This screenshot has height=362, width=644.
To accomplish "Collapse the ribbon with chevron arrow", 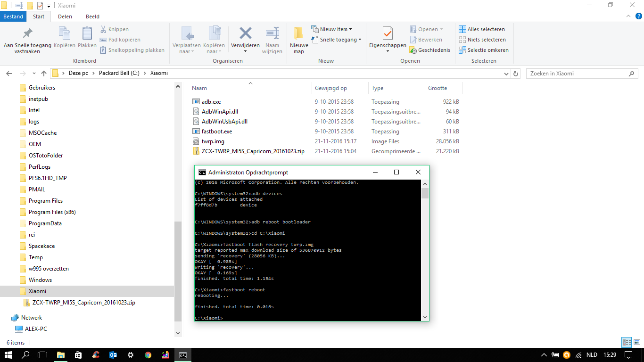I will tap(627, 16).
